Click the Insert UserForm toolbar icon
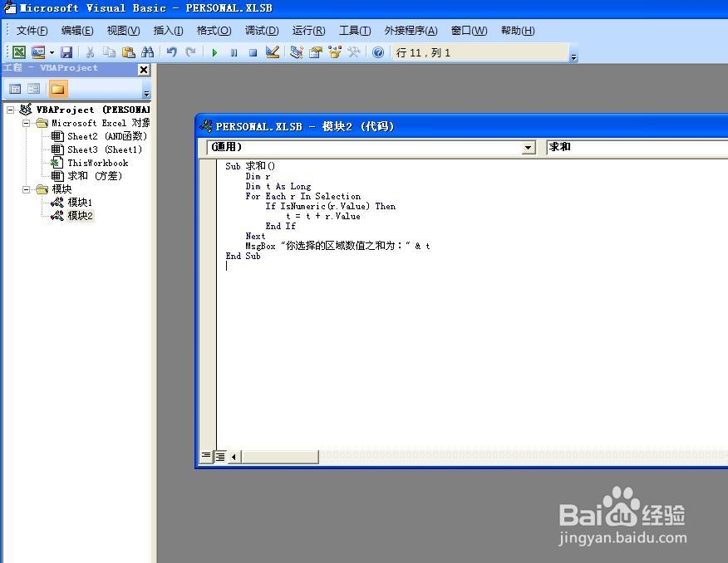 click(x=38, y=52)
